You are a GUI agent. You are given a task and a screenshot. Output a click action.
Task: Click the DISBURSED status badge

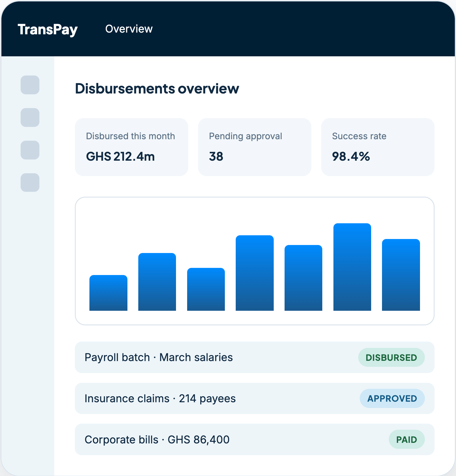pyautogui.click(x=391, y=357)
